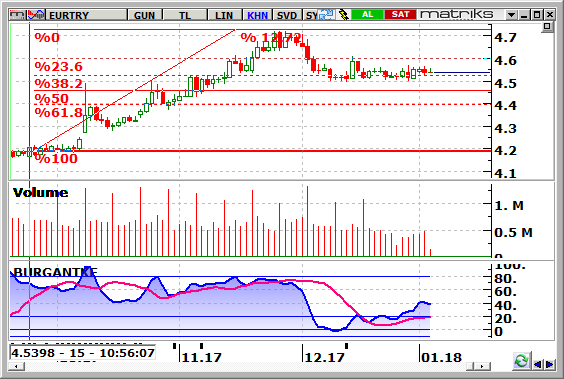Select the EURTRY symbol field
The width and height of the screenshot is (564, 379).
tap(87, 15)
